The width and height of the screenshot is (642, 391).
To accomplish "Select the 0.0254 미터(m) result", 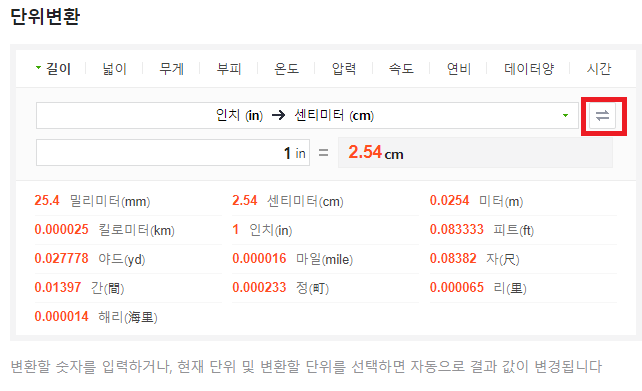I will [477, 201].
